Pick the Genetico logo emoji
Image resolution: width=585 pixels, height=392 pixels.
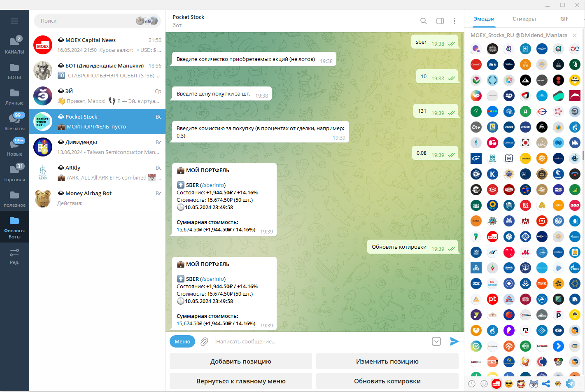click(x=509, y=142)
